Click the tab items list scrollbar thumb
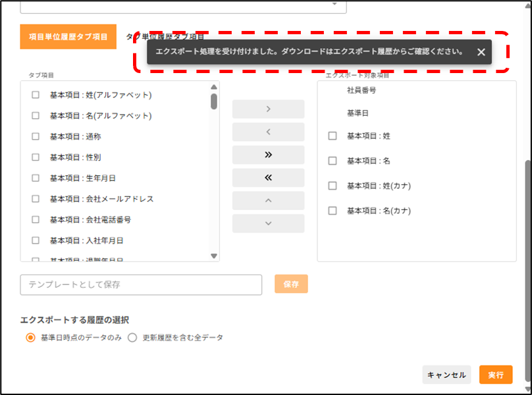The width and height of the screenshot is (532, 395). pos(214,101)
